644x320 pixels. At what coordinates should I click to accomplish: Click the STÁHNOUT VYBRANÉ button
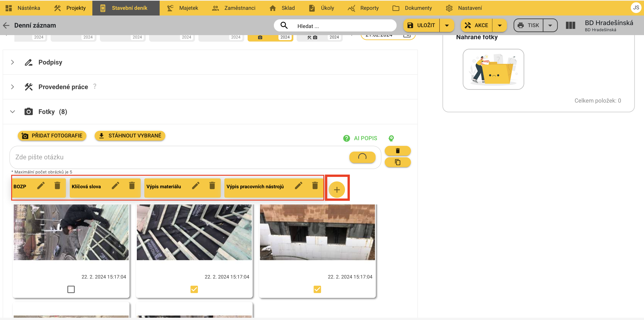pyautogui.click(x=130, y=136)
